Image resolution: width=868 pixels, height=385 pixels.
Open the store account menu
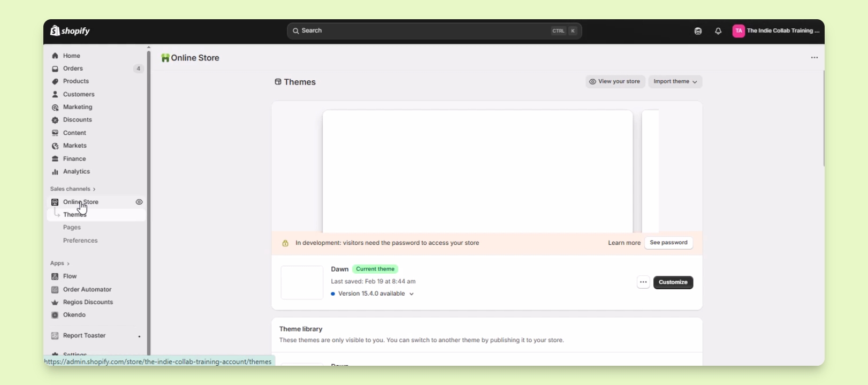coord(776,31)
